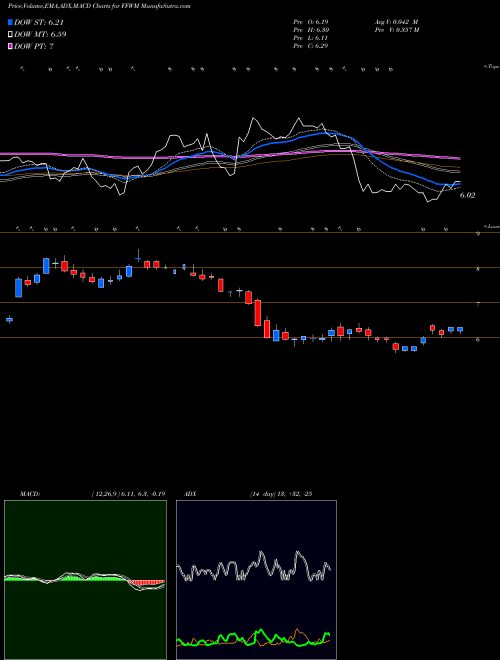Click the 'Pre L: 6.11' value
This screenshot has width=500, height=660.
coord(311,38)
